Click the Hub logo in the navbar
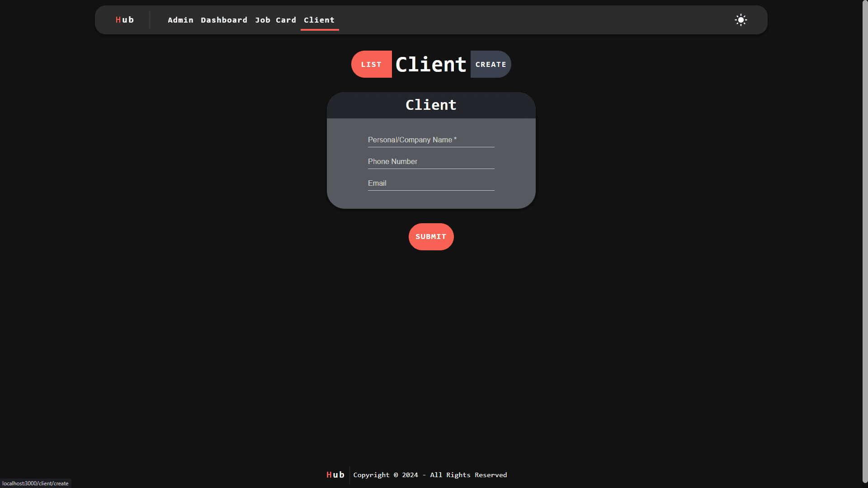 [x=124, y=19]
